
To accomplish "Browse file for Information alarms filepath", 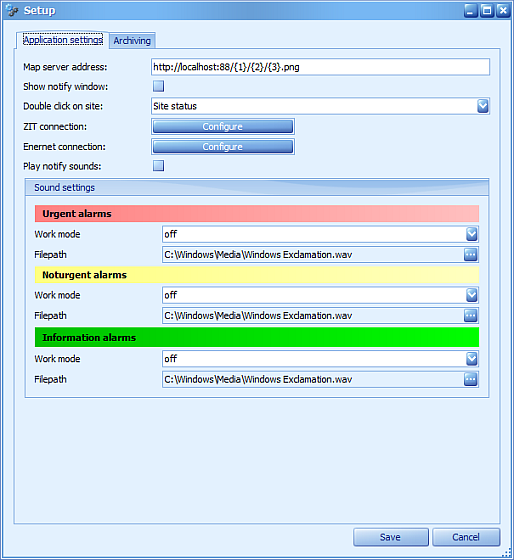I will tap(470, 379).
